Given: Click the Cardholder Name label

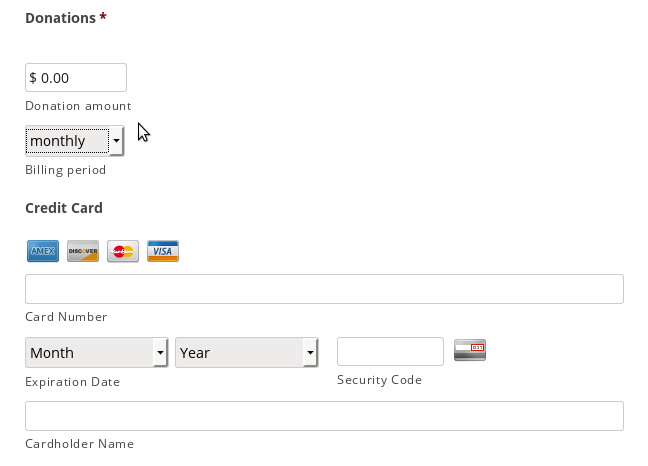Looking at the screenshot, I should [79, 444].
